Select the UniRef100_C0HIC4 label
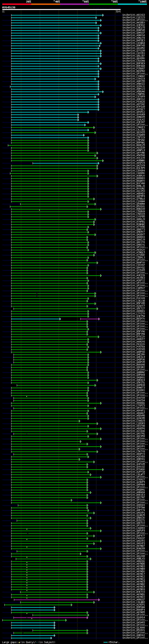 [x=134, y=79]
